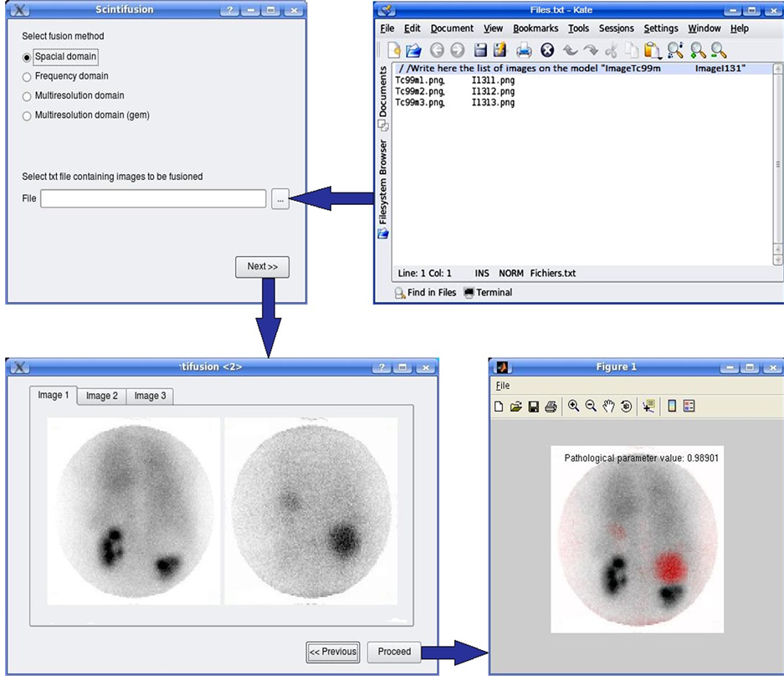Click the Save icon in Kate toolbar
Screen dimensions: 784x676
480,50
